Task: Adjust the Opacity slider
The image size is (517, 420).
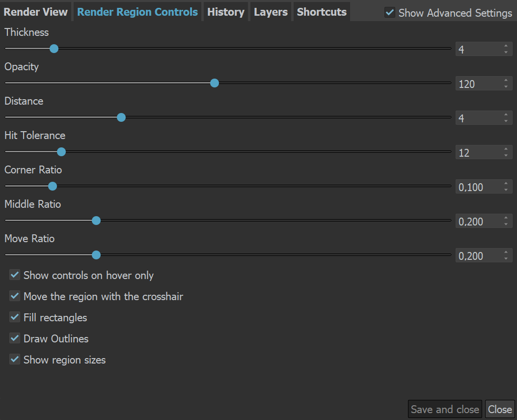Action: [x=214, y=83]
